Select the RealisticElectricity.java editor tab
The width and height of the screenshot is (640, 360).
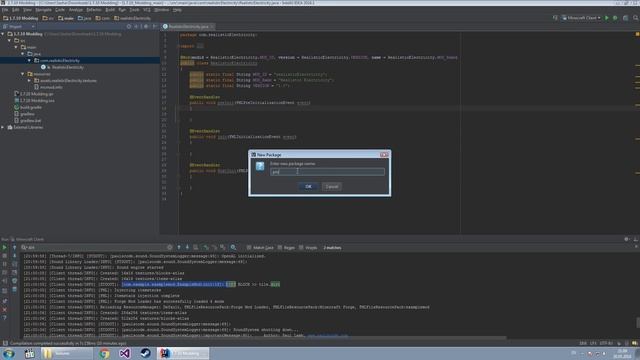tap(188, 27)
